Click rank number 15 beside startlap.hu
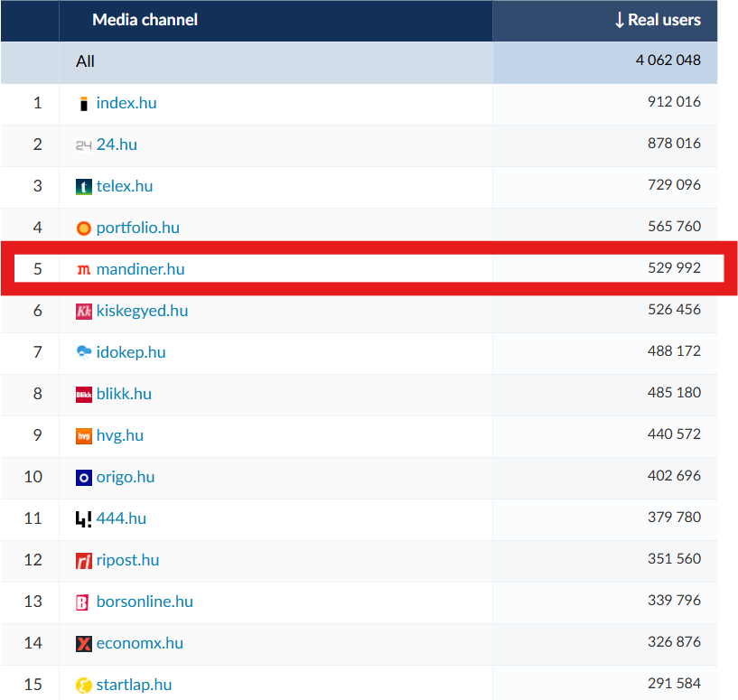This screenshot has height=700, width=738. point(33,685)
